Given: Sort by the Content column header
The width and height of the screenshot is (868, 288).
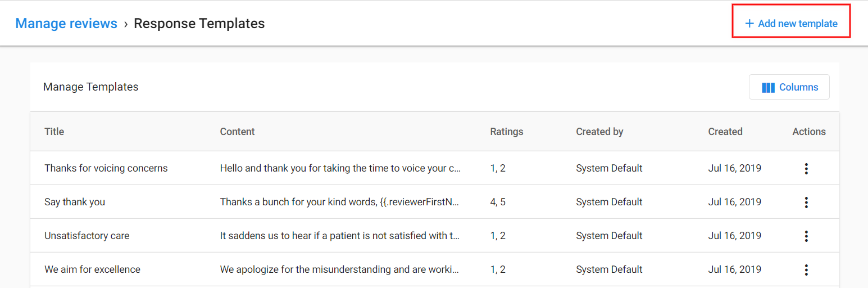Looking at the screenshot, I should pyautogui.click(x=237, y=132).
